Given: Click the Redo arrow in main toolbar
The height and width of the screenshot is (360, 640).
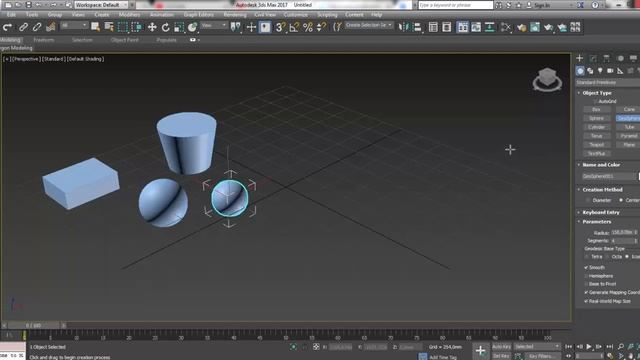Looking at the screenshot, I should tap(7, 27).
